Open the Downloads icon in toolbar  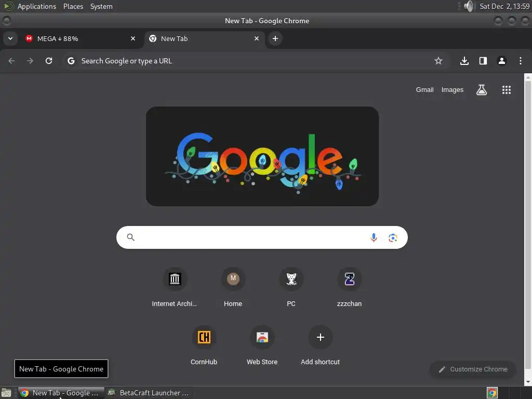[464, 61]
